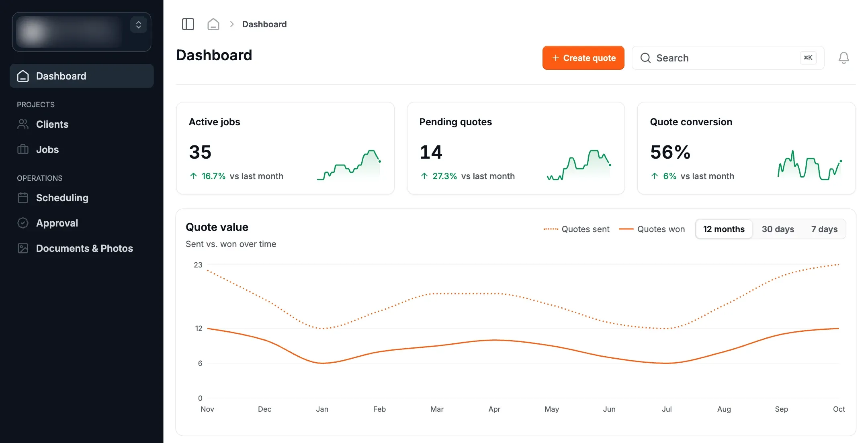This screenshot has width=868, height=443.
Task: Click the Jul label on chart axis
Action: point(667,409)
